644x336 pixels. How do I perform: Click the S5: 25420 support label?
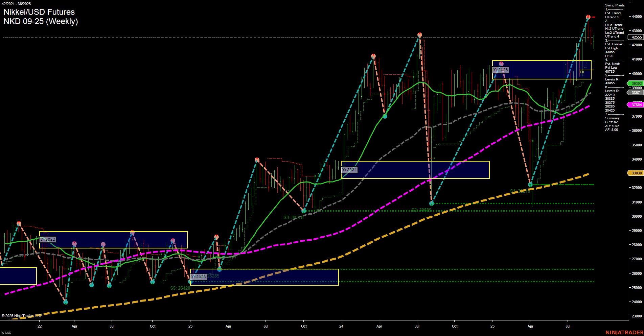coord(179,288)
